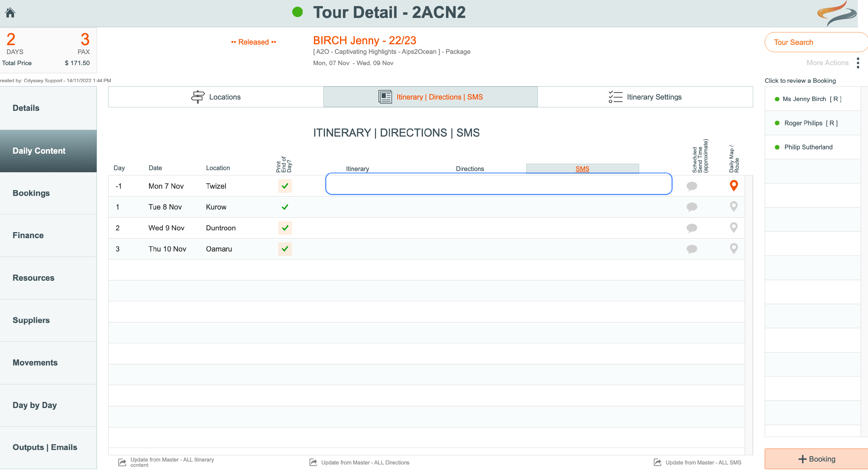Toggle Print End of Day check for Oamaru
The height and width of the screenshot is (474, 868).
(x=285, y=249)
